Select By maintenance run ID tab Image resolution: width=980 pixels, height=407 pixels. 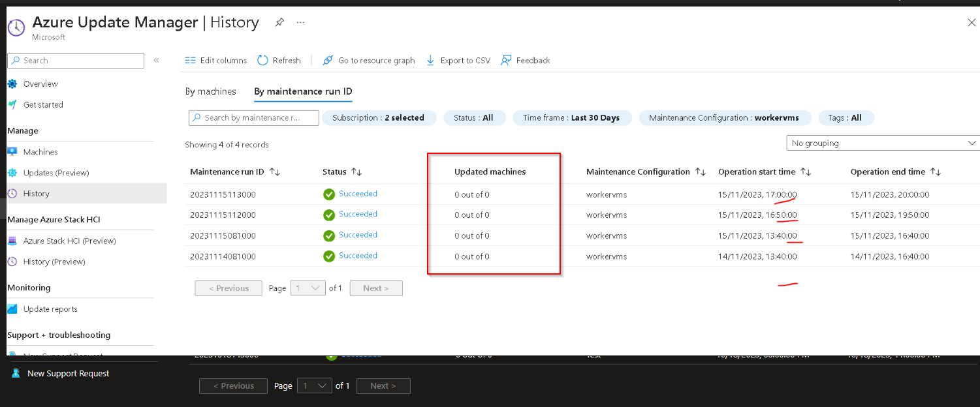(x=303, y=91)
